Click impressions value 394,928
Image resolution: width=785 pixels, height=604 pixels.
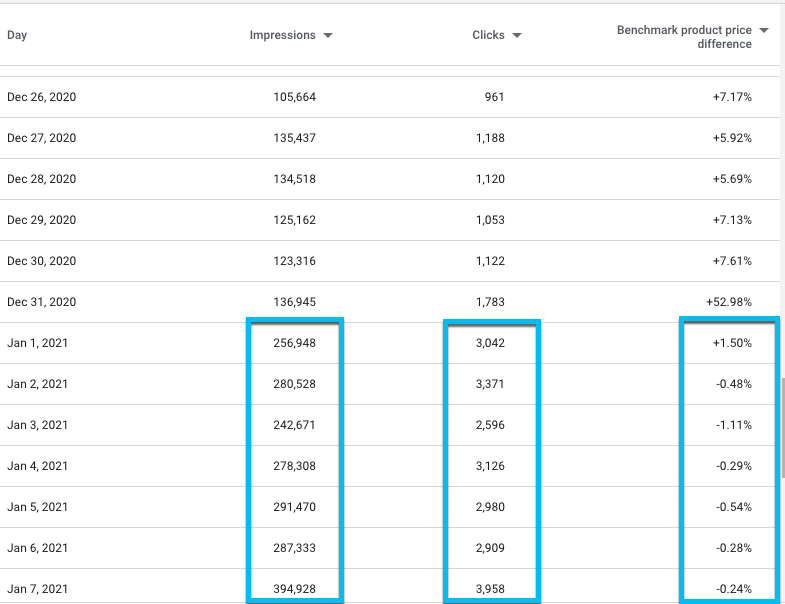click(294, 589)
